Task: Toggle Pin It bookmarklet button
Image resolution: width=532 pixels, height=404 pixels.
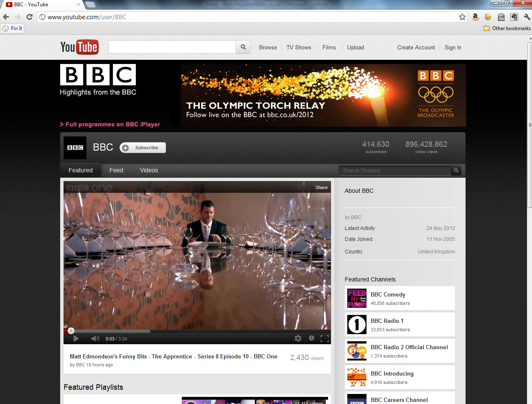Action: 13,28
